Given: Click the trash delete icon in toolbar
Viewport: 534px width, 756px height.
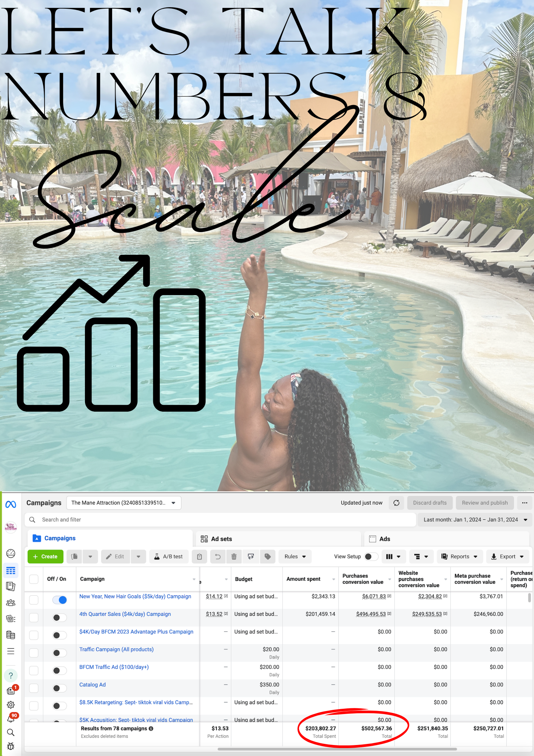Looking at the screenshot, I should coord(234,556).
